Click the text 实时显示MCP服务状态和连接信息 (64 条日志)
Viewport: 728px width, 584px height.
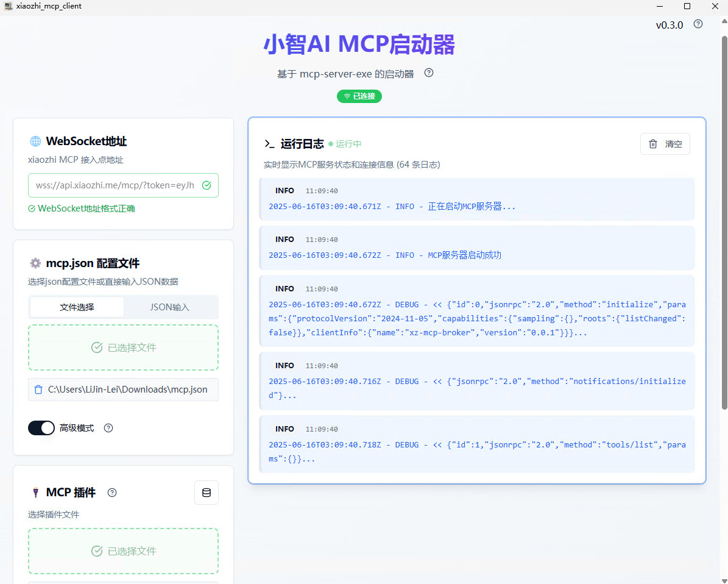pyautogui.click(x=352, y=165)
